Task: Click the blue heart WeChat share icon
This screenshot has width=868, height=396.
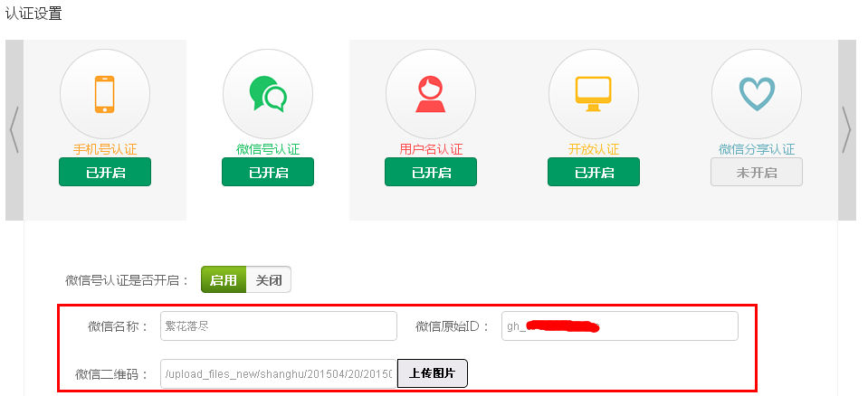Action: (757, 93)
